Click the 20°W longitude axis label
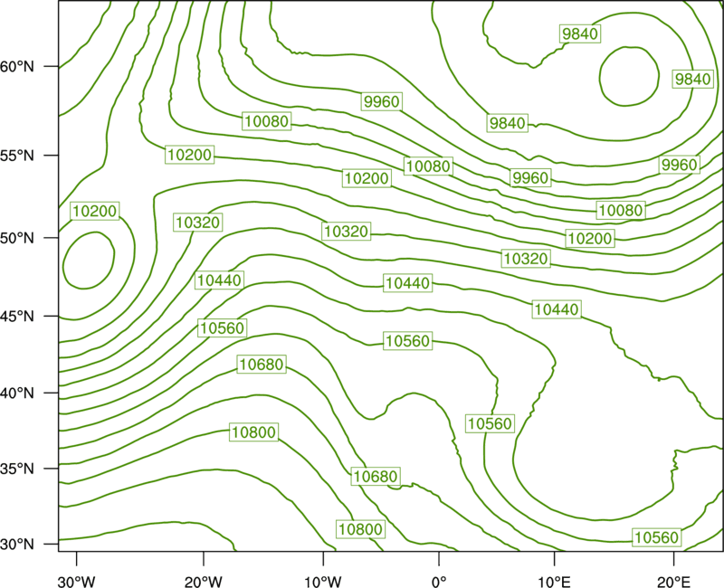The image size is (724, 588). (203, 582)
